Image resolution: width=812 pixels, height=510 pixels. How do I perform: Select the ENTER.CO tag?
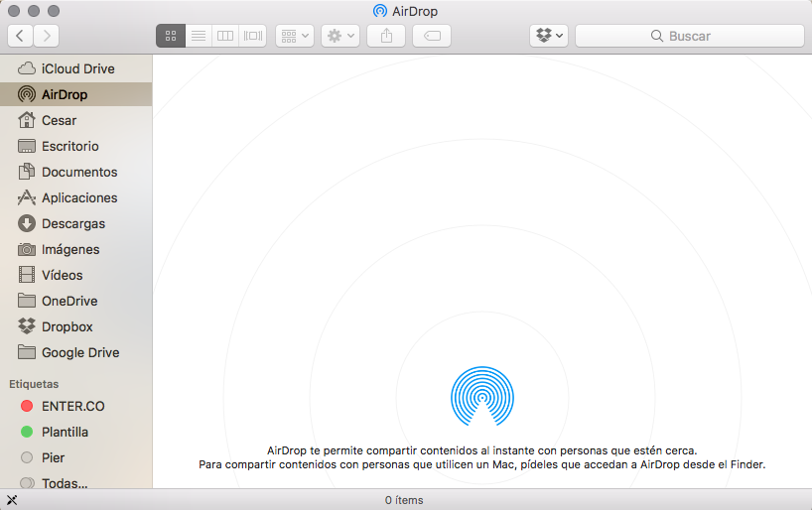pos(76,406)
